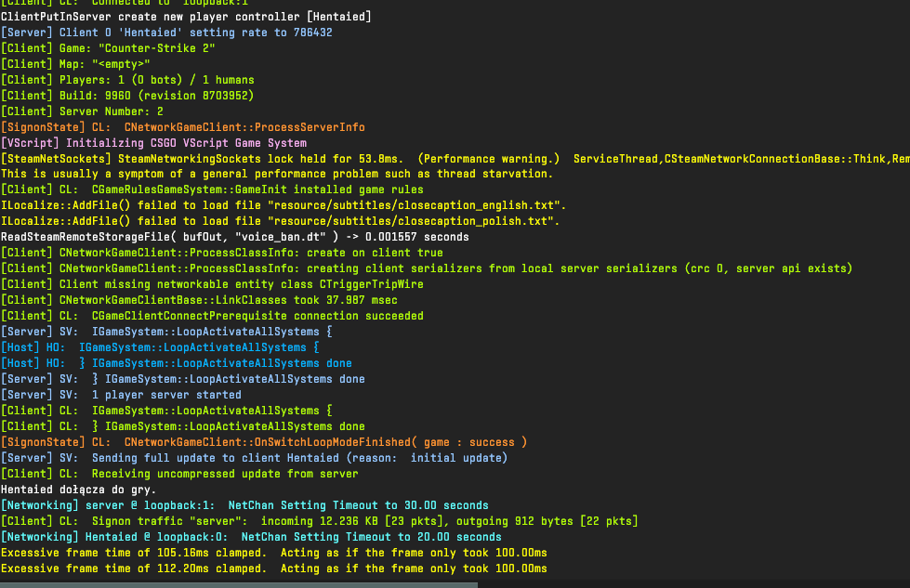This screenshot has width=910, height=588.
Task: Click the 'Hentaied @ loopback:0' NetChan timeout line
Action: click(251, 536)
